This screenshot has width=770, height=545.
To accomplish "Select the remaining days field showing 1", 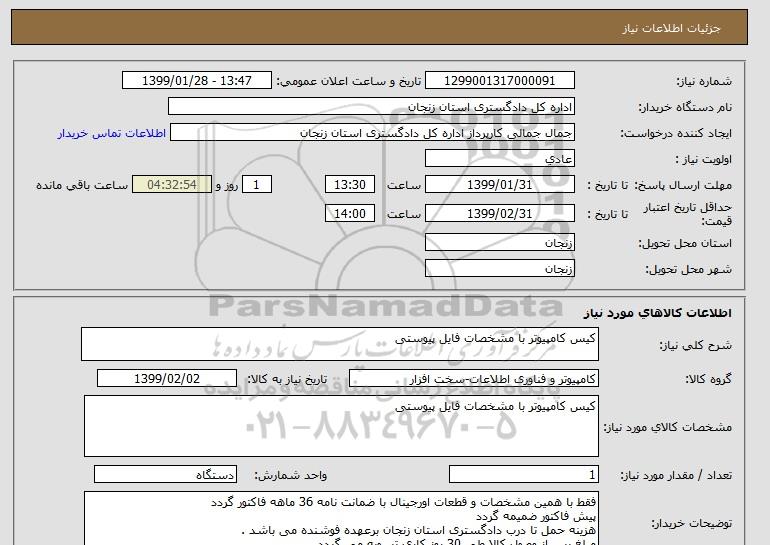I will 256,185.
